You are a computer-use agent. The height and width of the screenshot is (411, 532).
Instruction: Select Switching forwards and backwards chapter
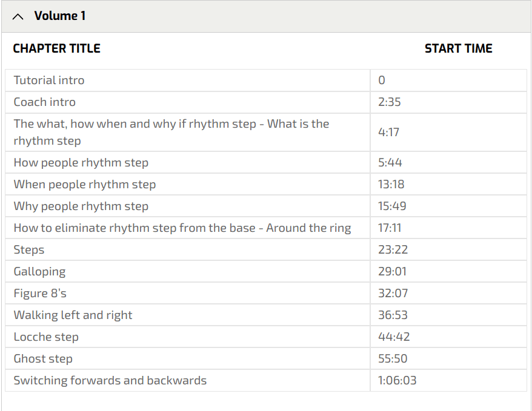click(x=110, y=381)
